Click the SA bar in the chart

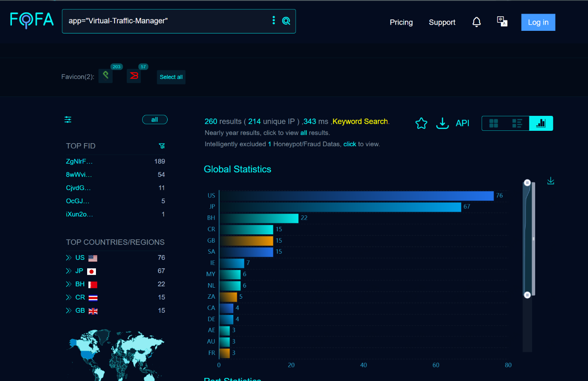246,252
